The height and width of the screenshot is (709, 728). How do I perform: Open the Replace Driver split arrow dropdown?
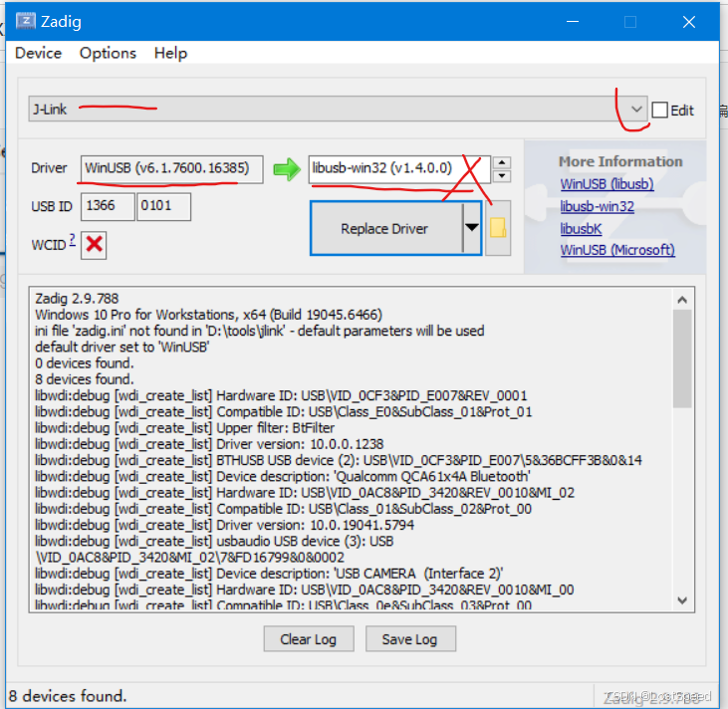click(472, 228)
